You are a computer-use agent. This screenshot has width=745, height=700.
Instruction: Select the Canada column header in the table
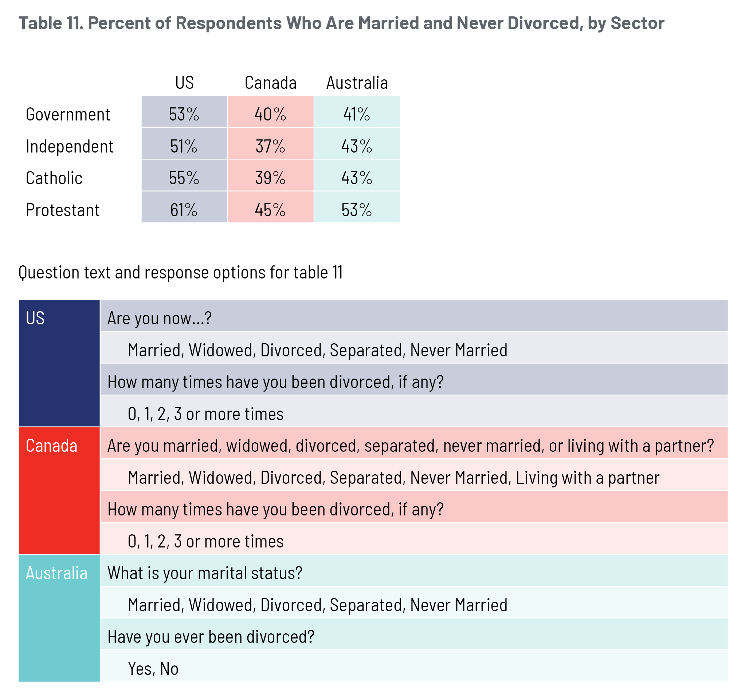coord(270,83)
